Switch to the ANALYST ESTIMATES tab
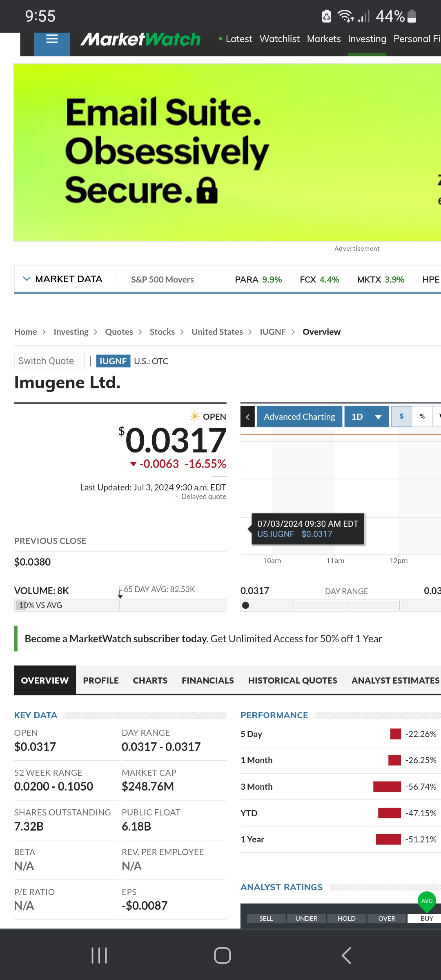441x980 pixels. point(396,680)
